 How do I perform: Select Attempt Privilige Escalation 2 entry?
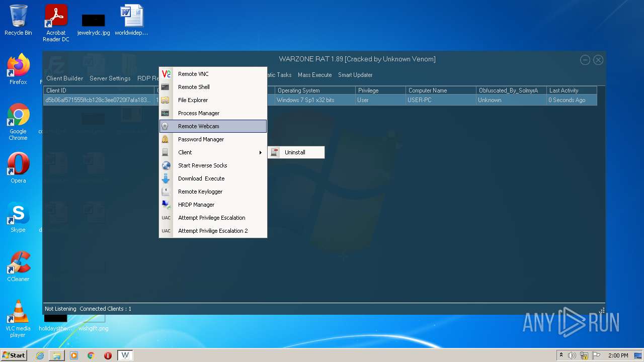coord(213,231)
